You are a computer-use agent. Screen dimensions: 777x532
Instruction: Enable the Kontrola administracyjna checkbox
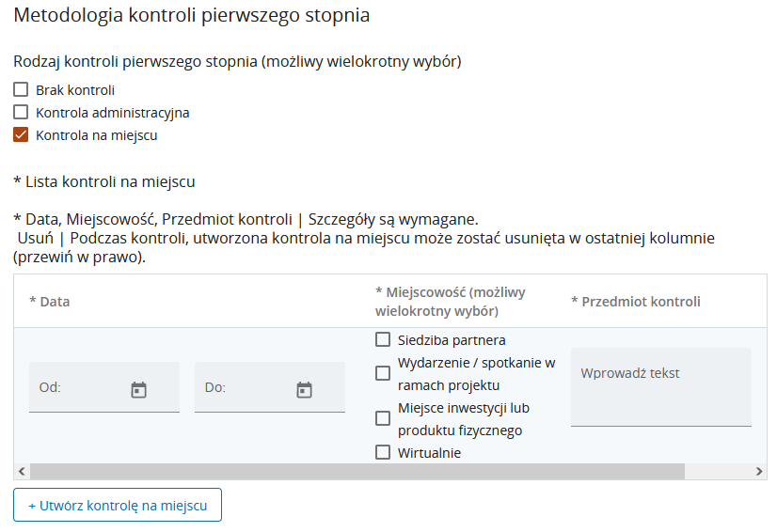21,113
